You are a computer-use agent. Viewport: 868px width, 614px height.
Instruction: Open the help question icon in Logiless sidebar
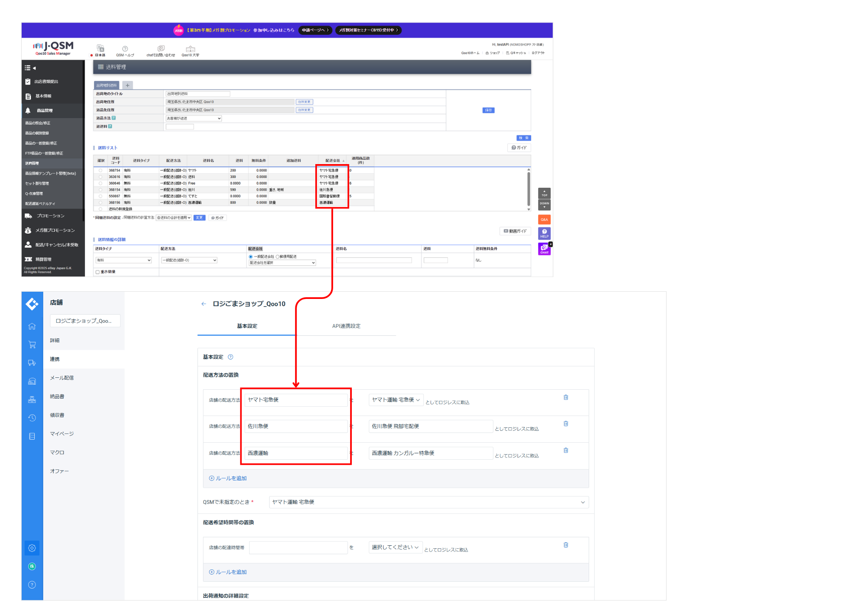click(32, 585)
